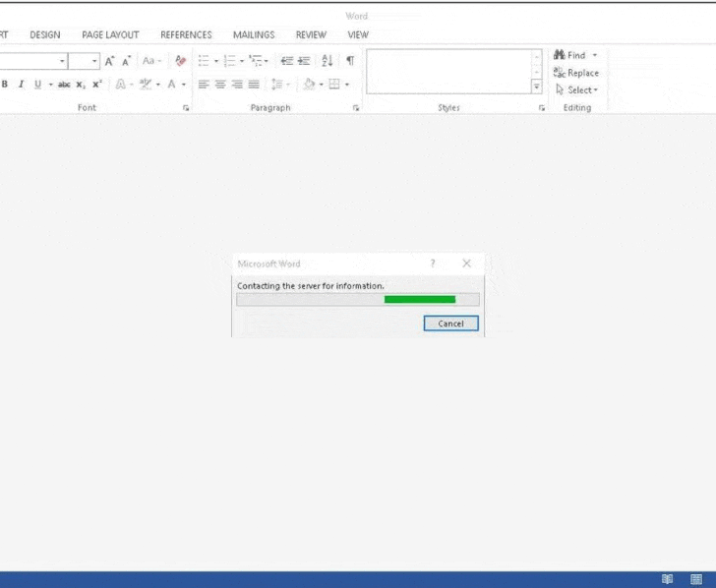Apply superscript formatting
Image resolution: width=716 pixels, height=588 pixels.
click(x=96, y=85)
